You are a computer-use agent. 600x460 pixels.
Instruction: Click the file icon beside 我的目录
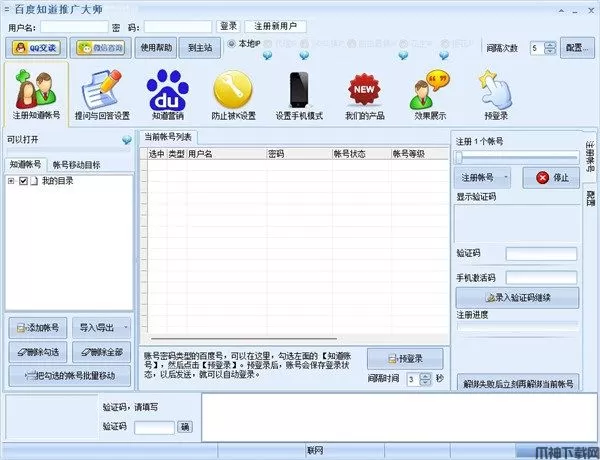coord(34,181)
